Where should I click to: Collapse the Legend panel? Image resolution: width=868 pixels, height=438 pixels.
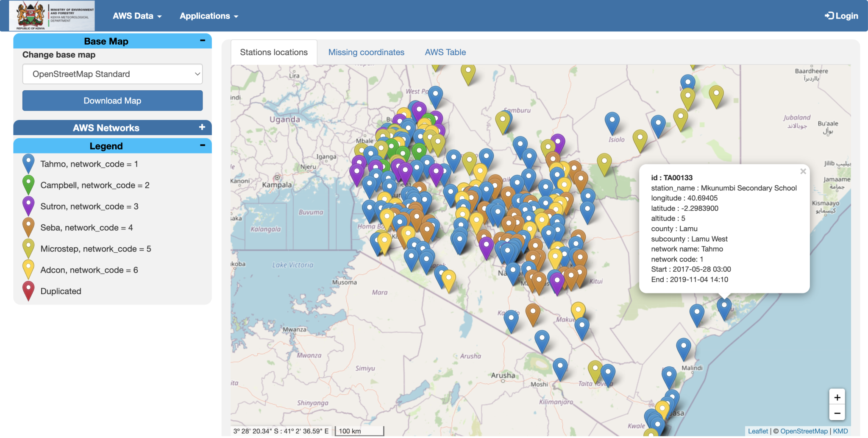pyautogui.click(x=202, y=145)
